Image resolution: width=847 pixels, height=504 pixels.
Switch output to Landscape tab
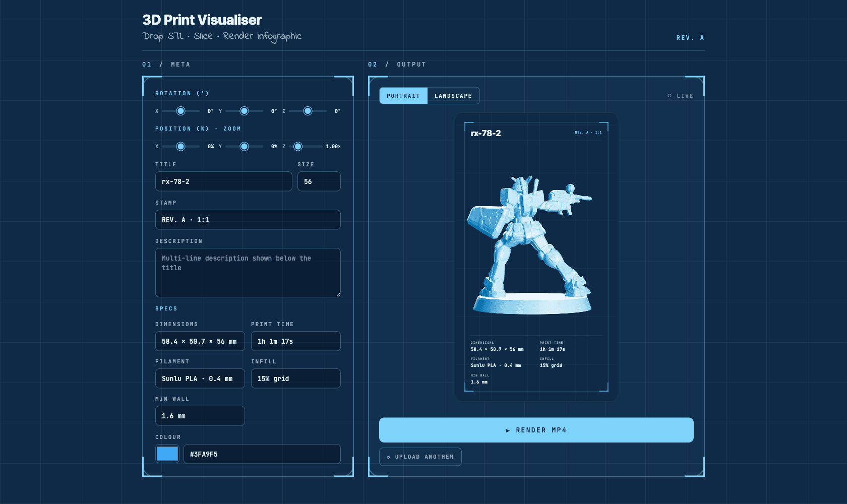tap(453, 96)
